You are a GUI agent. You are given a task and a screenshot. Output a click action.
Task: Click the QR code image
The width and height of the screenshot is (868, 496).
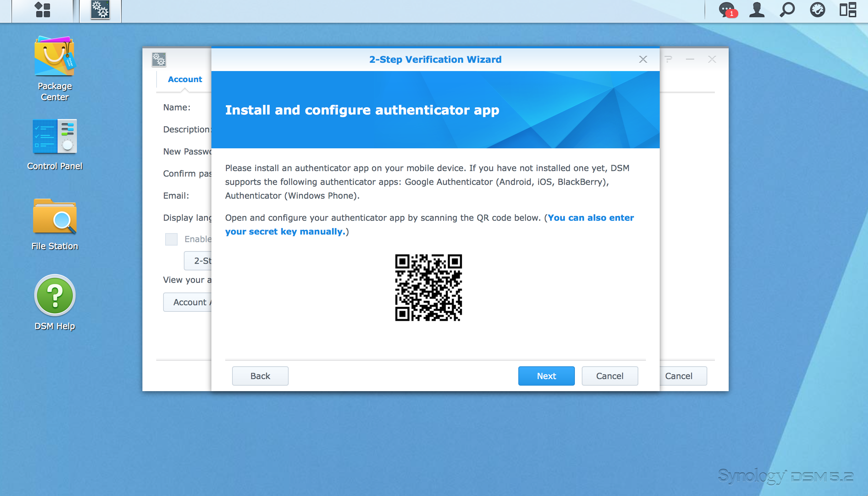[428, 288]
